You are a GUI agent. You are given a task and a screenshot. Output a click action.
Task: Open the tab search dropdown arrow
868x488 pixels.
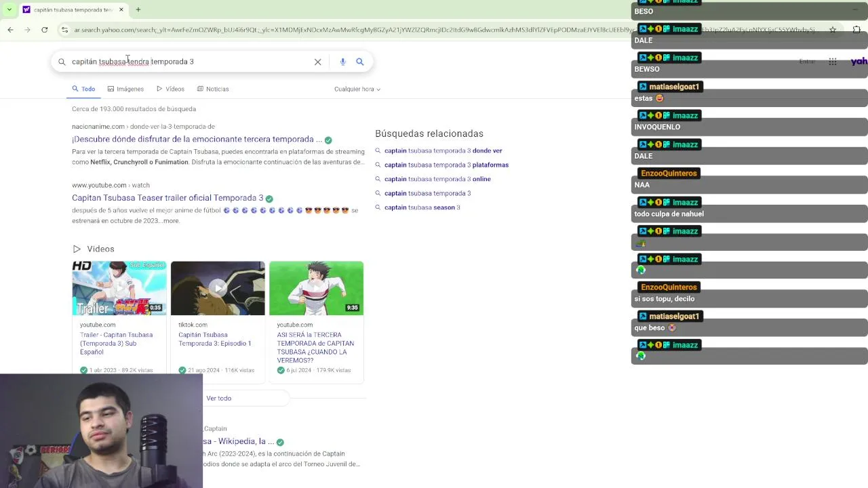9,9
